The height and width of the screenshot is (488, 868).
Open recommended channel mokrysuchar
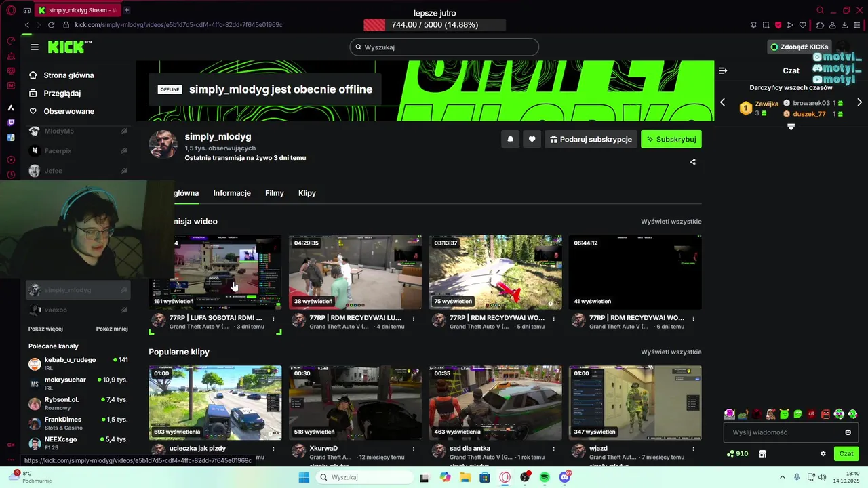pyautogui.click(x=78, y=384)
